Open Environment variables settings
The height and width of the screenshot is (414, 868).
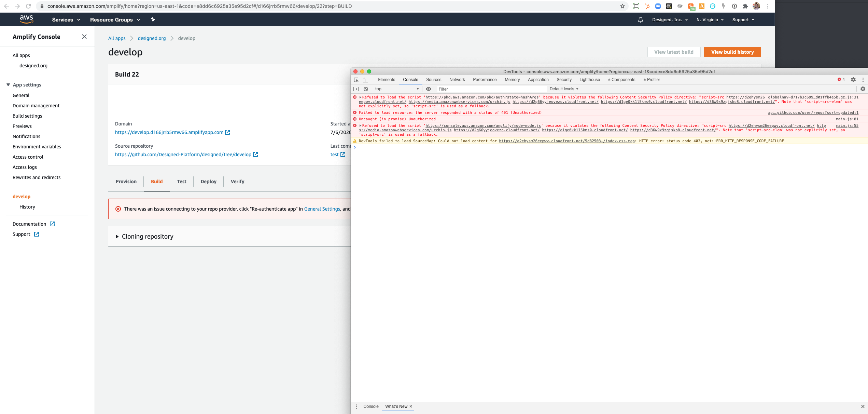(37, 147)
